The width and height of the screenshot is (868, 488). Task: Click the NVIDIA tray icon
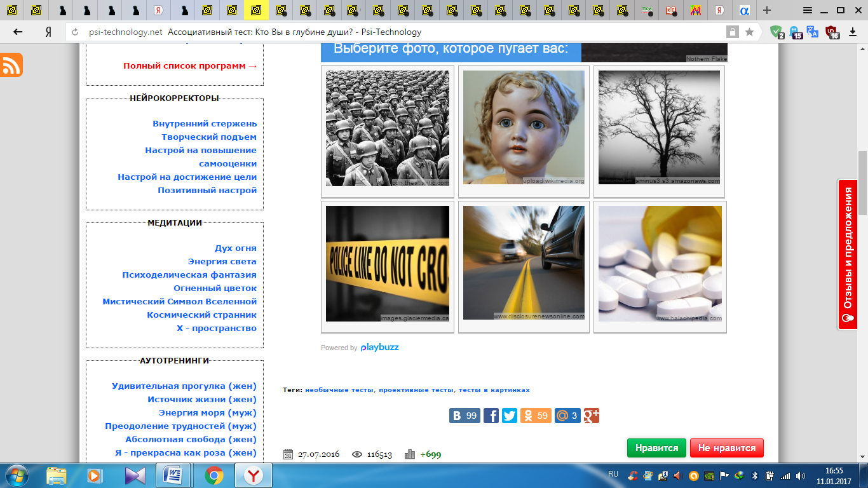(709, 475)
